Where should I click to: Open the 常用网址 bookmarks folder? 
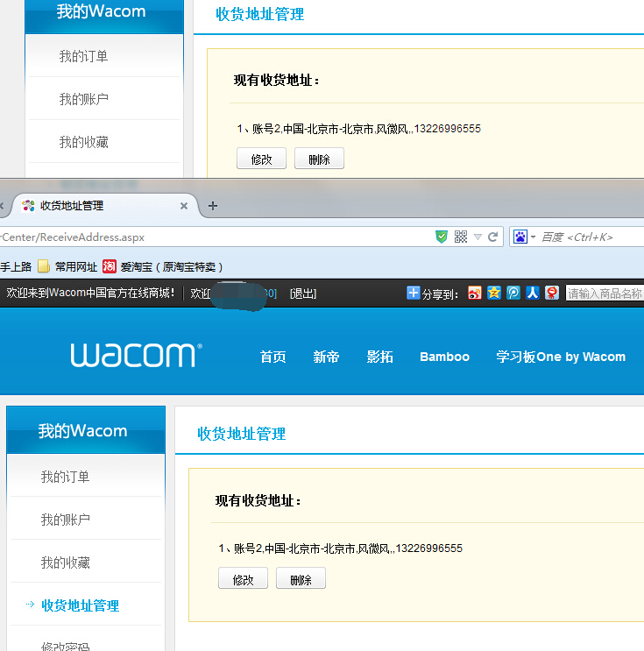click(67, 266)
